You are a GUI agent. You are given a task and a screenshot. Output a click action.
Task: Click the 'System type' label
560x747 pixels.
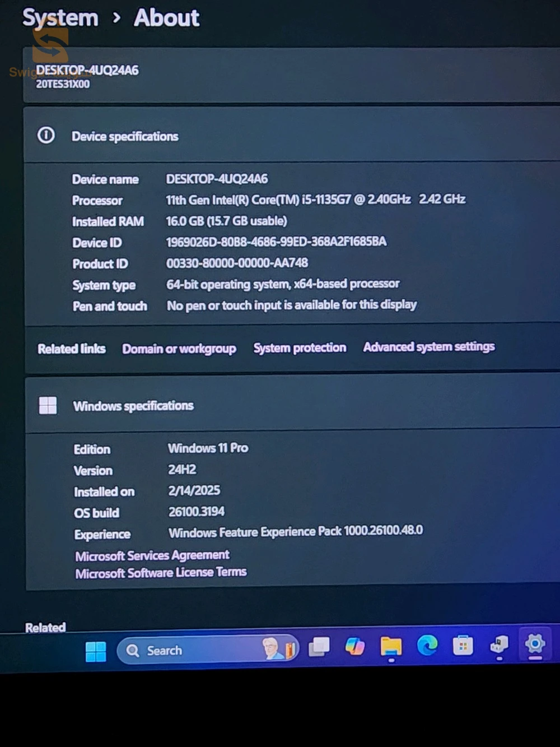(x=104, y=285)
